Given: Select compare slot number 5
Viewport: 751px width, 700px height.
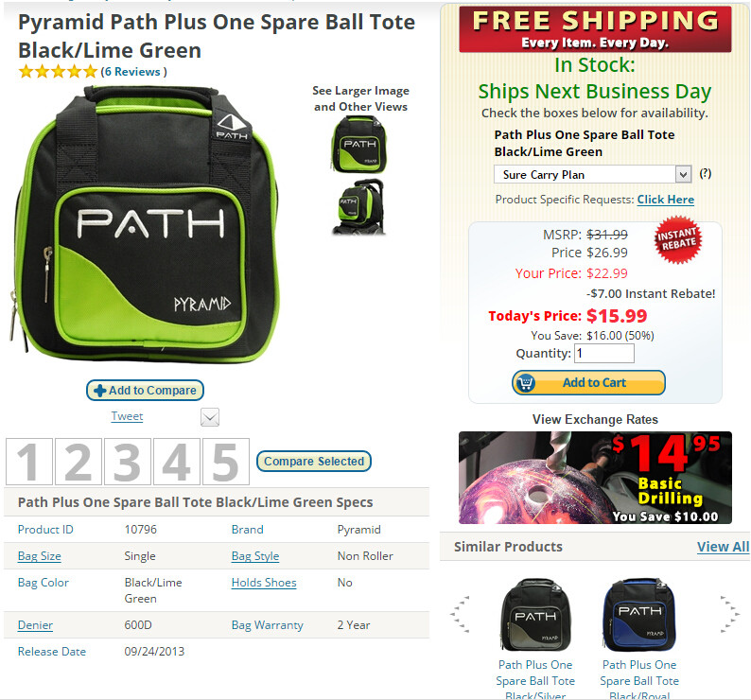Looking at the screenshot, I should (x=226, y=462).
